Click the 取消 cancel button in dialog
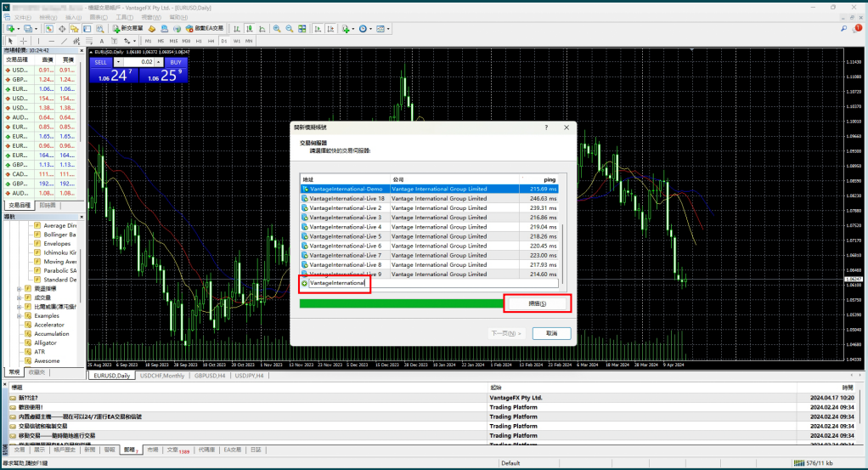 pos(551,333)
